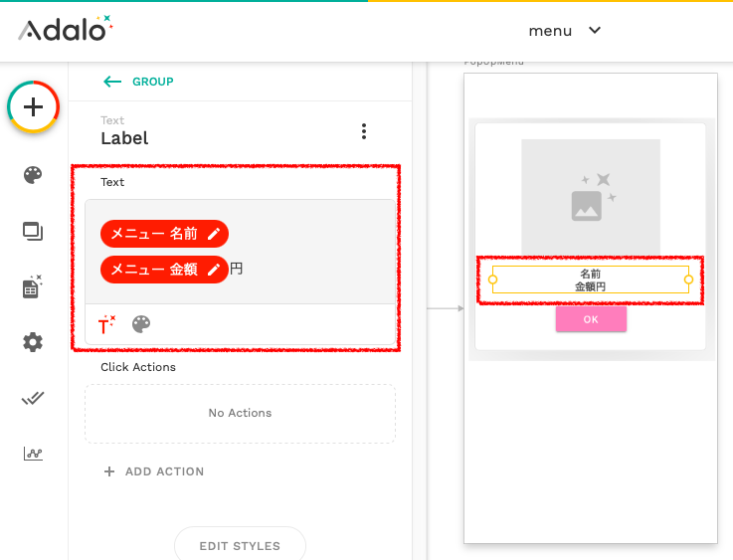733x560 pixels.
Task: Open the Screens icon in left sidebar
Action: click(x=33, y=232)
